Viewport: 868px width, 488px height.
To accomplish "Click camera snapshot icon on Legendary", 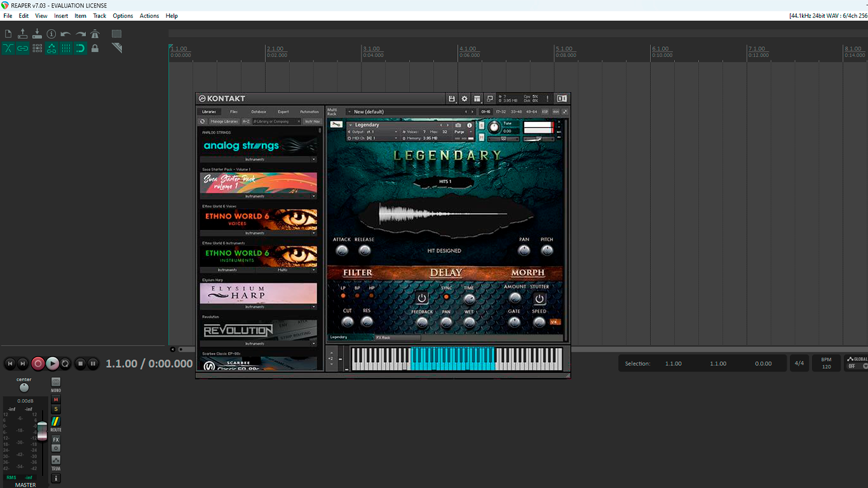I will [x=458, y=125].
